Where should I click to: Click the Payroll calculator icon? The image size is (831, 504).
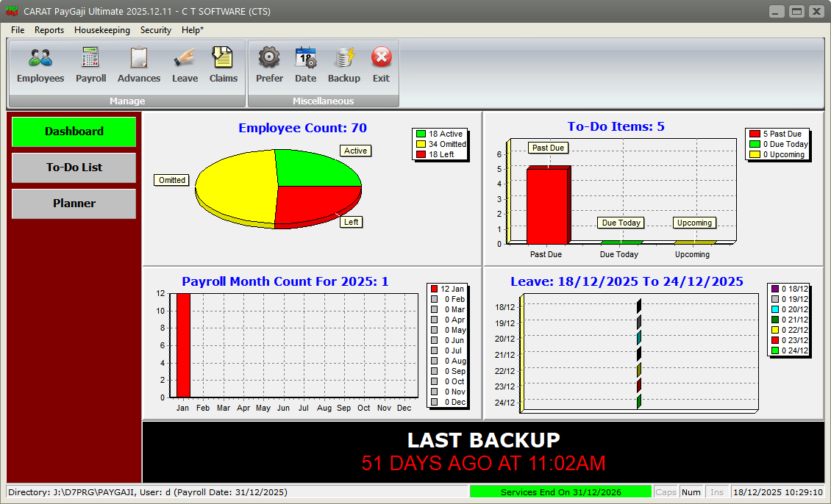pyautogui.click(x=91, y=58)
